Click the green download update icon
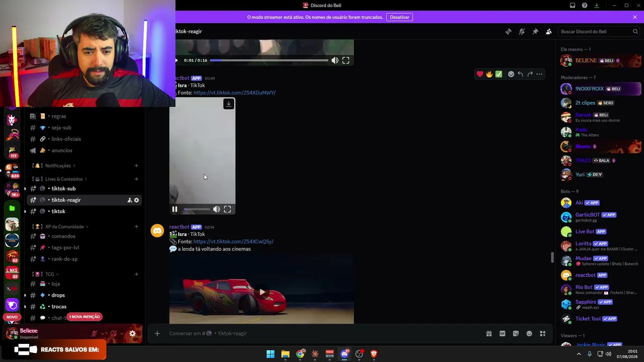Screen dimensions: 644x362 point(597,6)
